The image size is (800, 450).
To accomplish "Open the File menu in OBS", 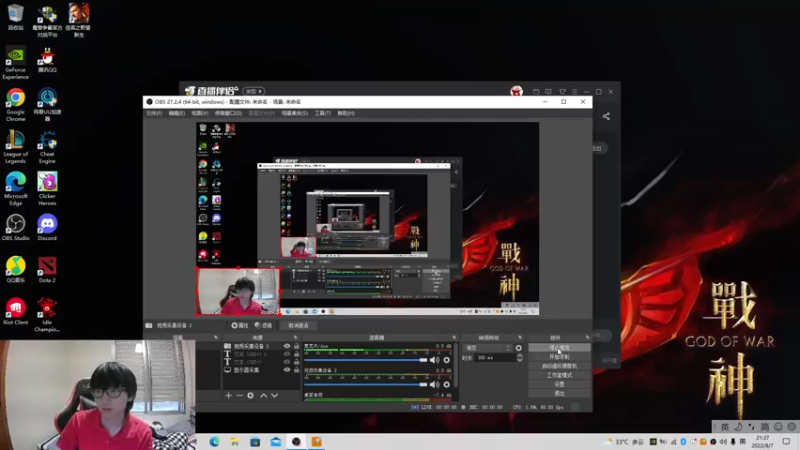I will coord(154,113).
